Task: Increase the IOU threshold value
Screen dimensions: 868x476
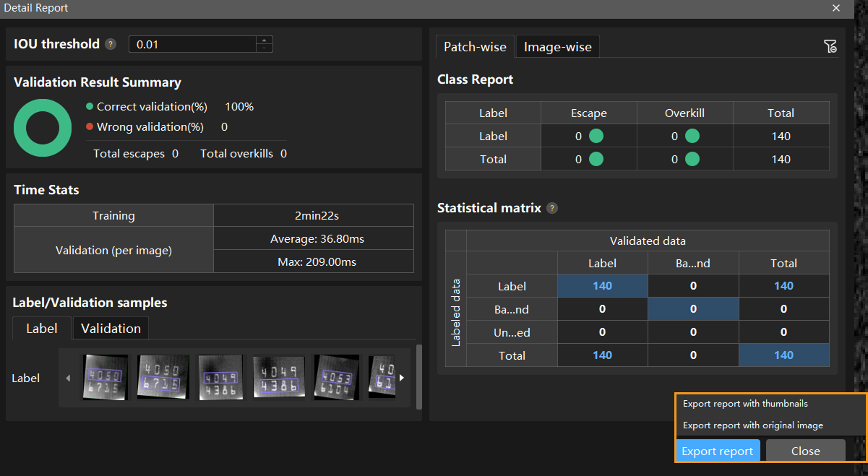Action: click(x=265, y=40)
